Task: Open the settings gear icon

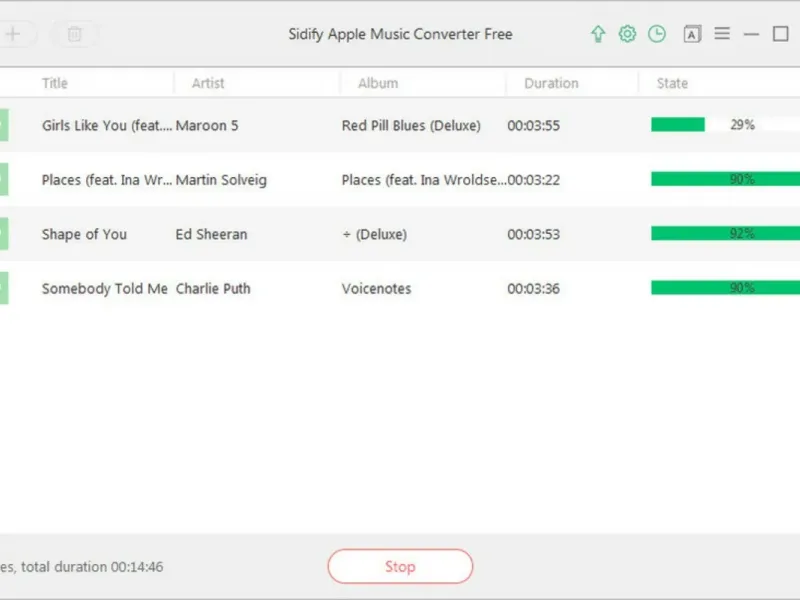Action: tap(627, 34)
